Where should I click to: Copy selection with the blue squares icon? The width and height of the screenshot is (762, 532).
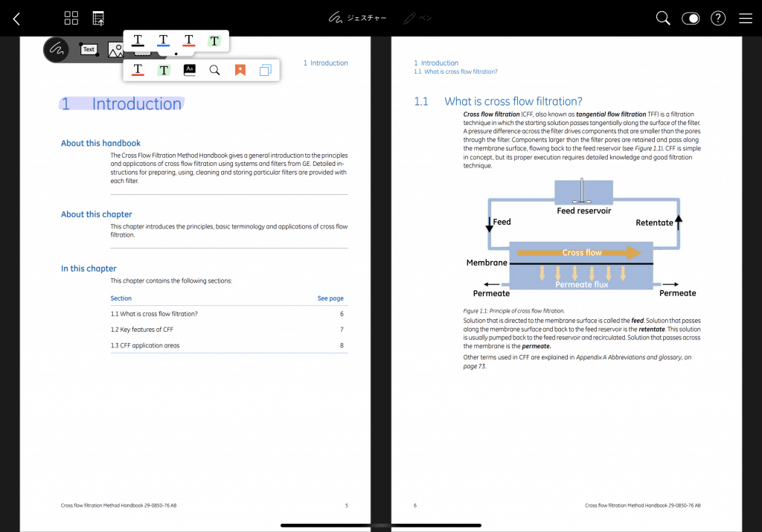coord(266,70)
